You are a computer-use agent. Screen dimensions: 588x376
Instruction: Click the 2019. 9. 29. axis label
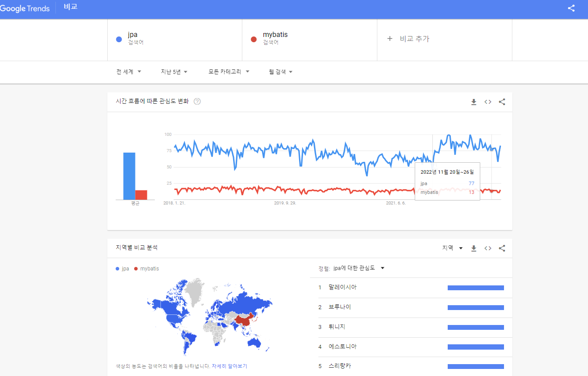coord(285,203)
